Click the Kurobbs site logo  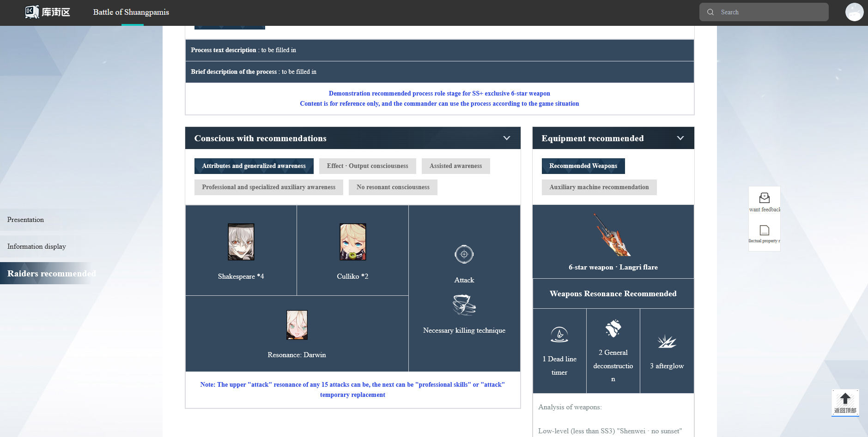tap(48, 12)
